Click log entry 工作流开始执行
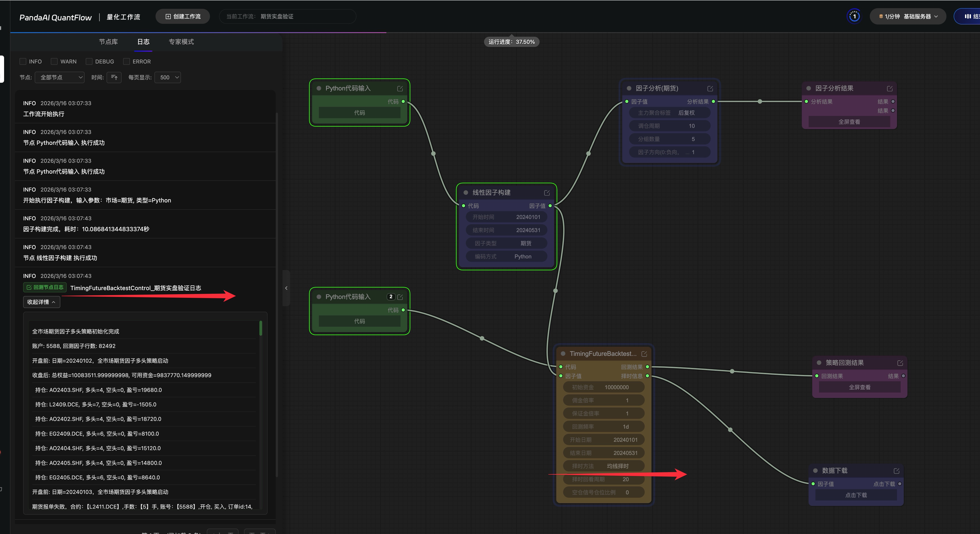The height and width of the screenshot is (534, 980). tap(145, 109)
